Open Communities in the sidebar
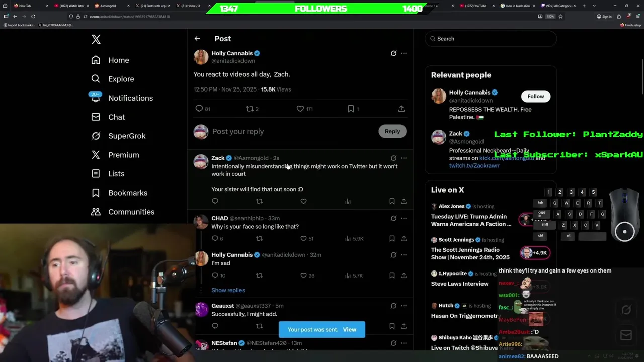The image size is (644, 362). [x=123, y=212]
